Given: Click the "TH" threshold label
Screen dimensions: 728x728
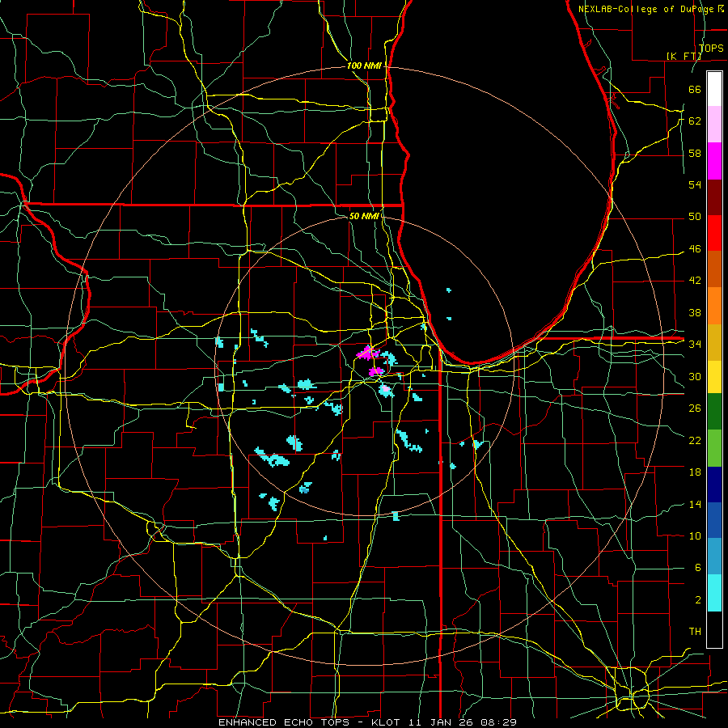Looking at the screenshot, I should (x=695, y=631).
